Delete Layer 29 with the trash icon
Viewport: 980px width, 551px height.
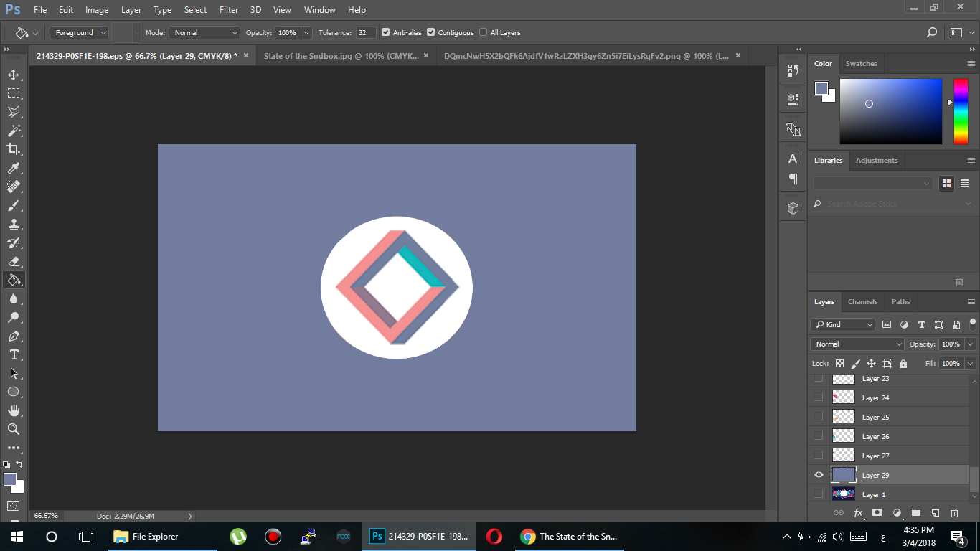(x=954, y=513)
